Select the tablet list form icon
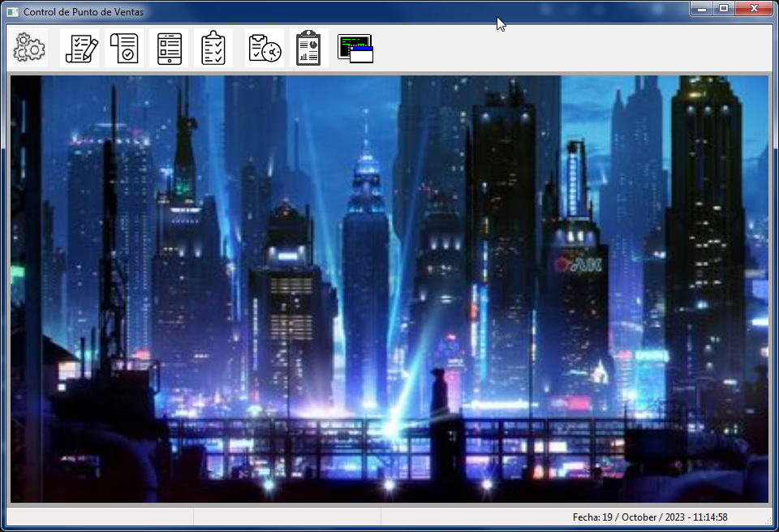This screenshot has width=779, height=532. coord(169,48)
